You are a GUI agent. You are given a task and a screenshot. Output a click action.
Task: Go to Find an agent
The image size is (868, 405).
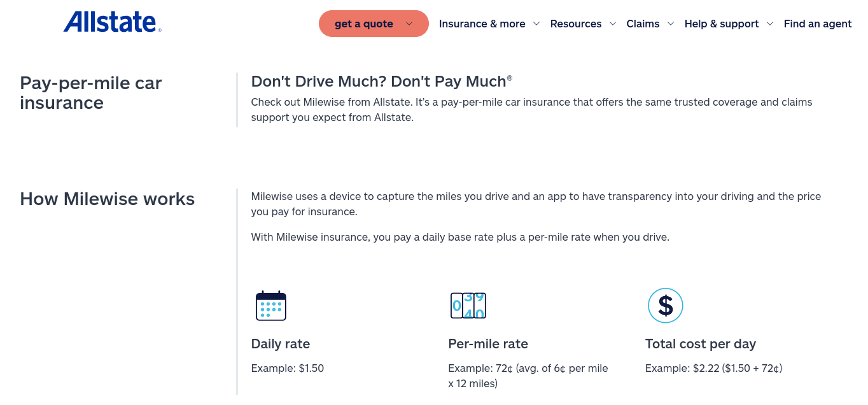click(x=818, y=24)
